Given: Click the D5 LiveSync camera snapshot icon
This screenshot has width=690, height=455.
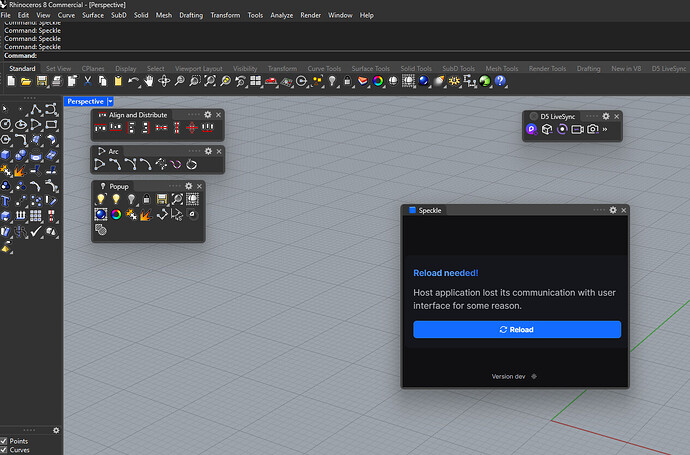Looking at the screenshot, I should [x=593, y=129].
